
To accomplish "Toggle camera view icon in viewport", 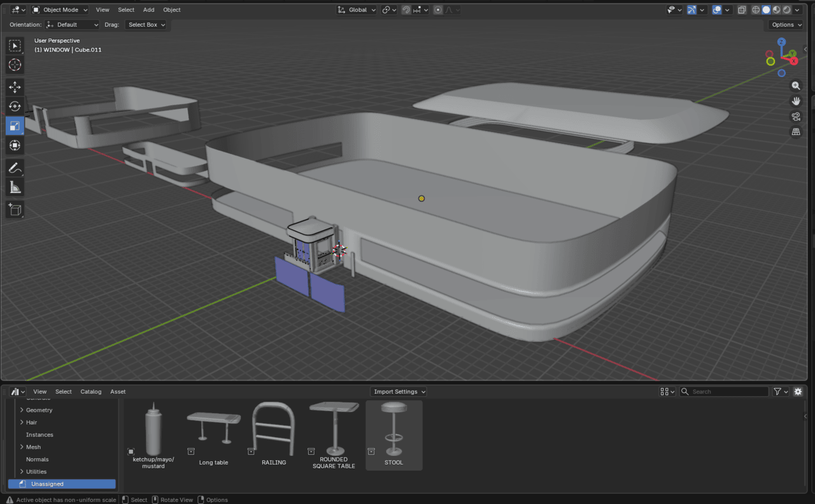I will click(x=796, y=116).
